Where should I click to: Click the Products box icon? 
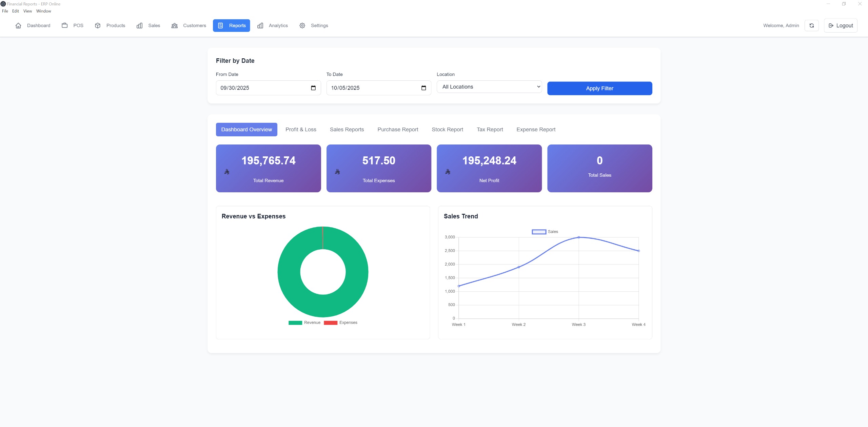98,25
